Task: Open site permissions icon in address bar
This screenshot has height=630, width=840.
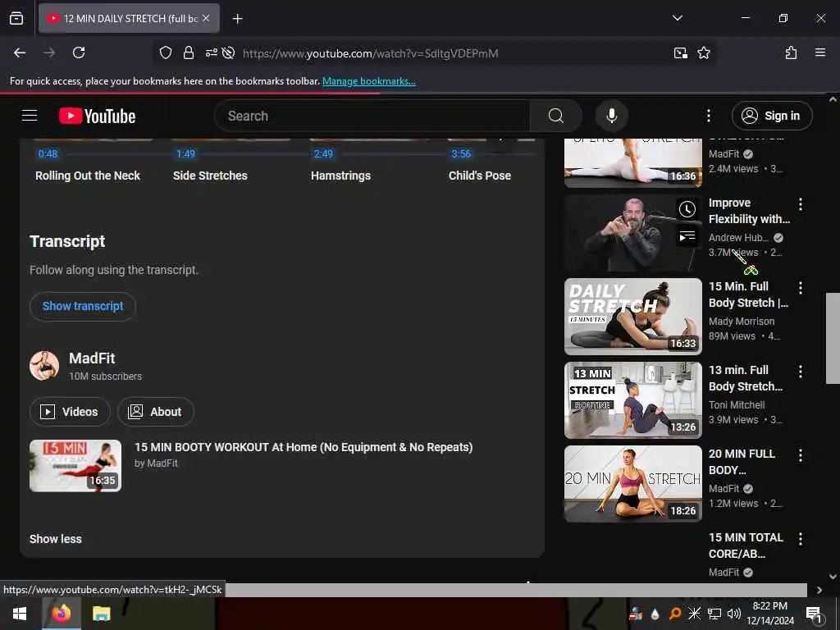Action: [x=211, y=52]
